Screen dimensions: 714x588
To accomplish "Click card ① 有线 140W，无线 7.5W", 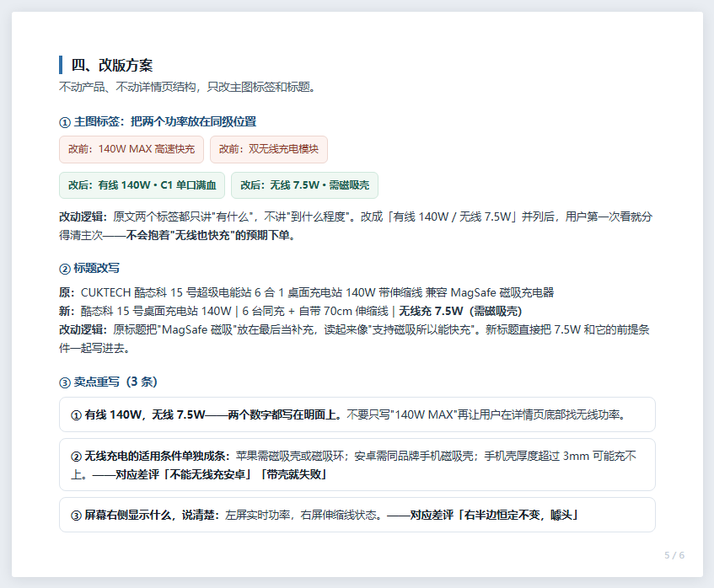I will pyautogui.click(x=357, y=414).
